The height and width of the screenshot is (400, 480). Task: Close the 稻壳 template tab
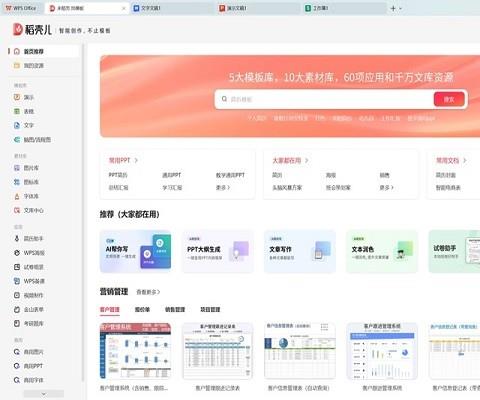pyautogui.click(x=124, y=8)
